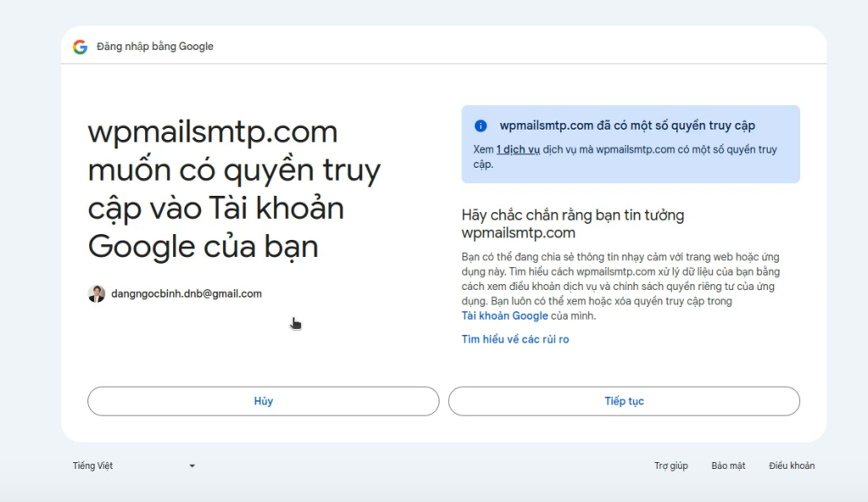Click the "đã có một số quyền truy cập" banner title

click(627, 126)
